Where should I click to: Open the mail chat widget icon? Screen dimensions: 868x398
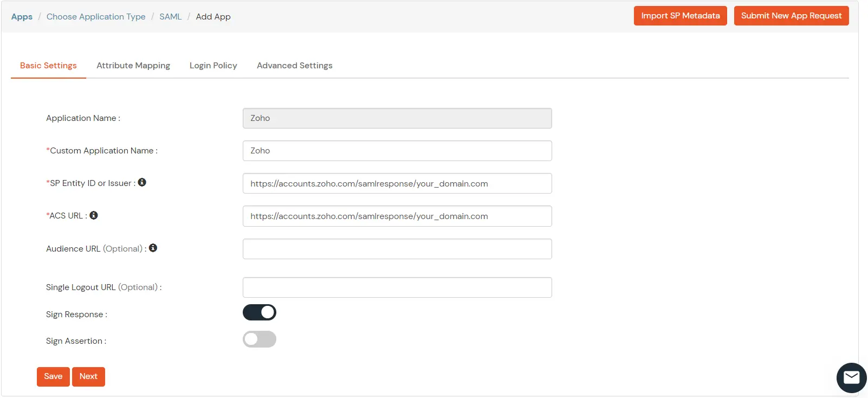[851, 377]
